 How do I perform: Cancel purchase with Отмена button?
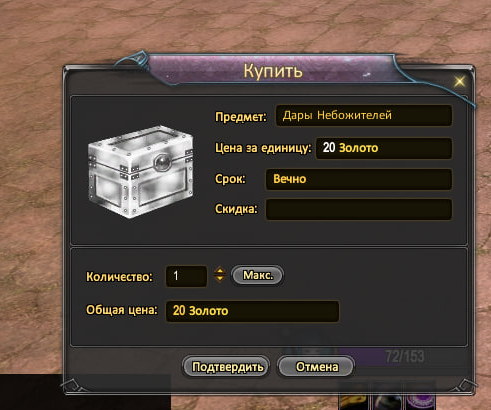(x=316, y=367)
